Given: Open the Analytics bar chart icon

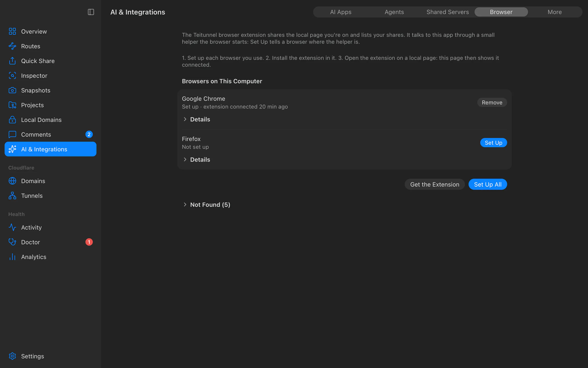Looking at the screenshot, I should pyautogui.click(x=12, y=257).
